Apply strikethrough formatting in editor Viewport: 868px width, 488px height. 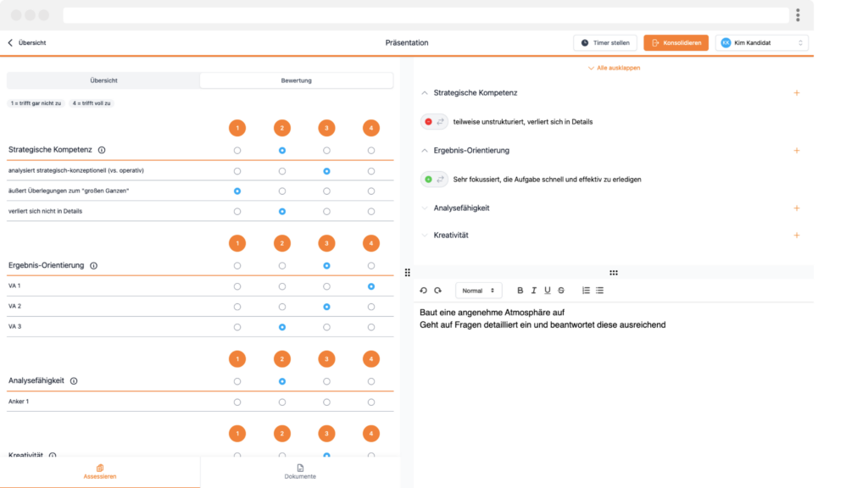pos(561,291)
